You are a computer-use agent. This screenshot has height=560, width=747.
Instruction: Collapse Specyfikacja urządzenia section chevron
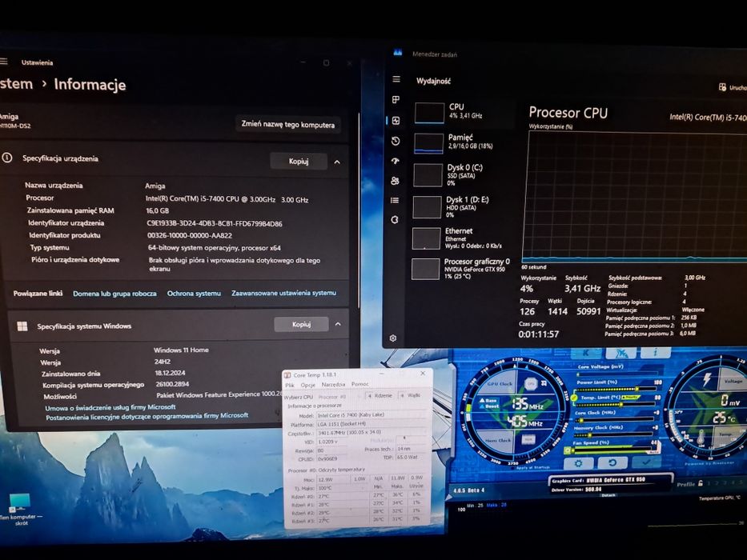[x=337, y=162]
